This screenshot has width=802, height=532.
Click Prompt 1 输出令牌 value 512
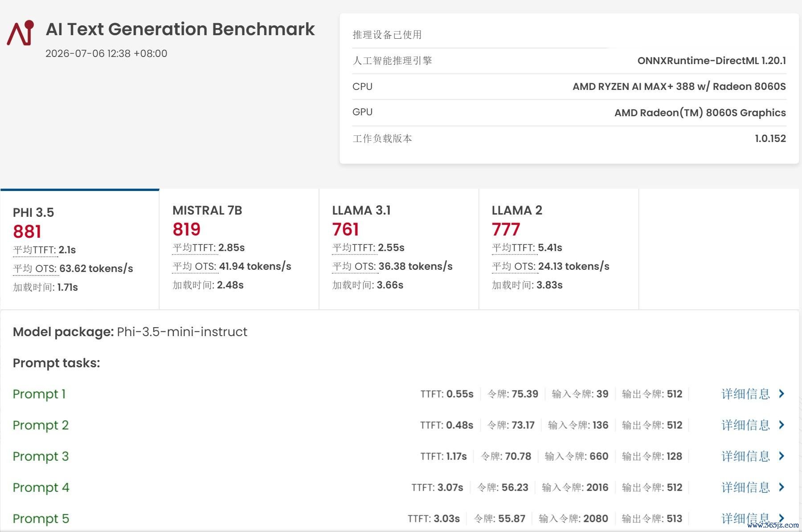(675, 394)
